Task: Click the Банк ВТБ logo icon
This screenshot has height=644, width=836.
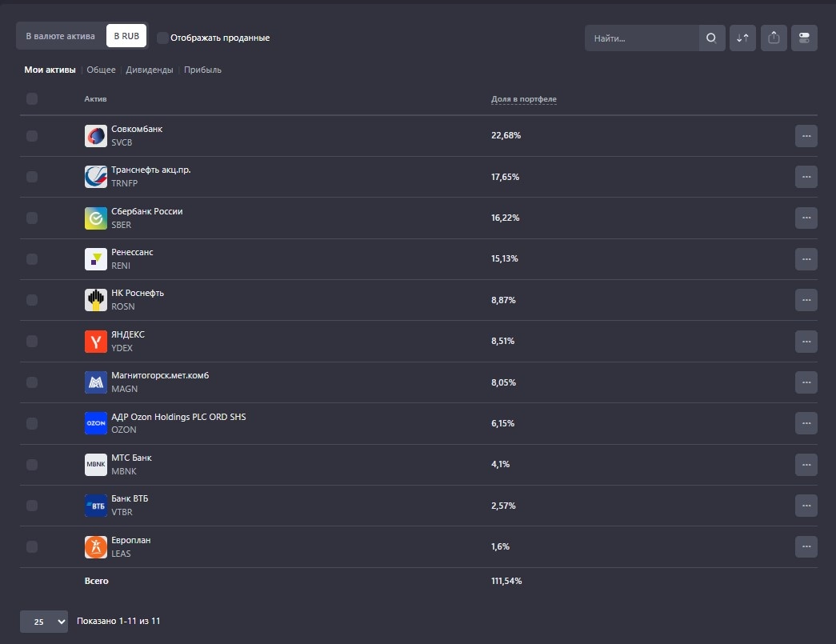Action: [96, 506]
